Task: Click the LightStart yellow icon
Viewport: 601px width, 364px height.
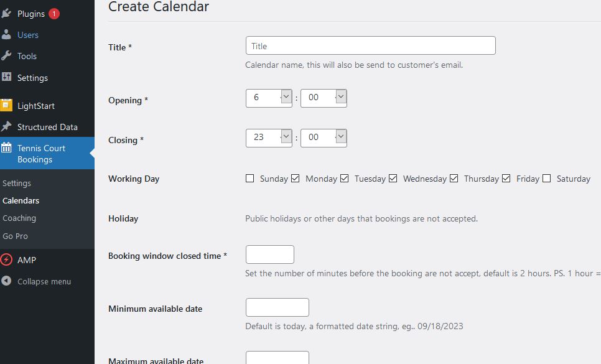Action: click(x=6, y=105)
